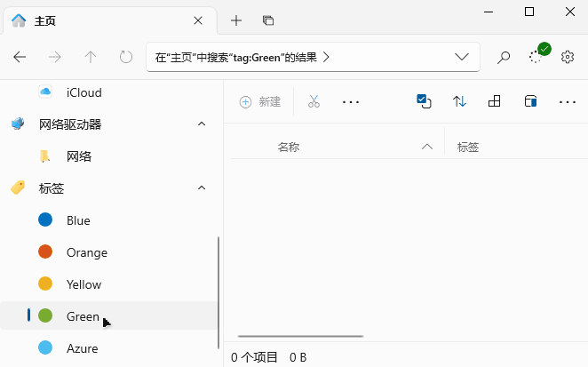Screen dimensions: 588x367
Task: Sort by the 名称 column header
Action: [x=289, y=148]
